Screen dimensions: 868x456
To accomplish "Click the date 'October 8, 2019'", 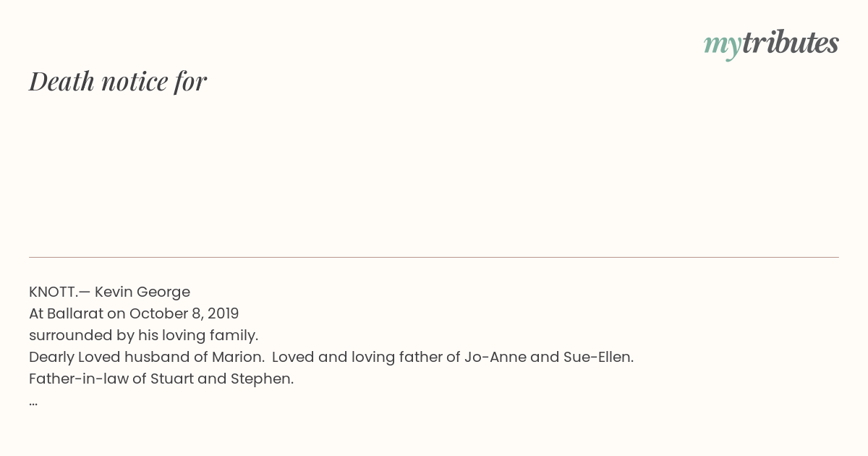I will tap(184, 313).
